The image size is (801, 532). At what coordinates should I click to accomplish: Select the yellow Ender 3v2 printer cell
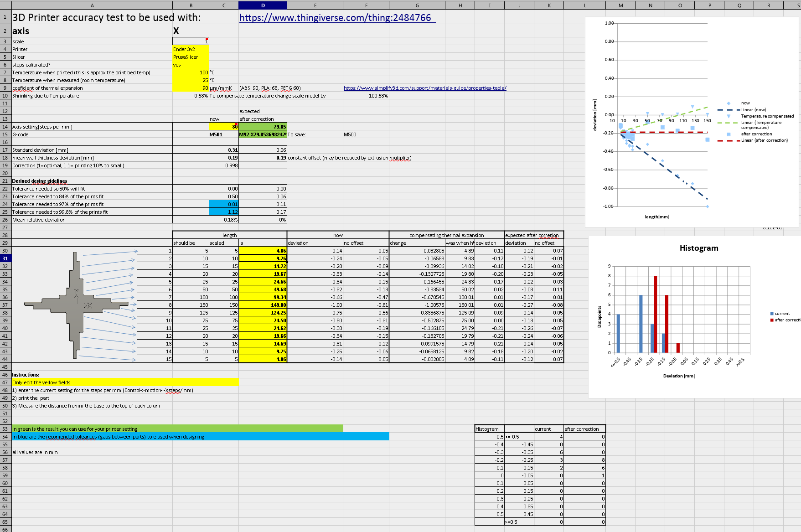coord(191,49)
